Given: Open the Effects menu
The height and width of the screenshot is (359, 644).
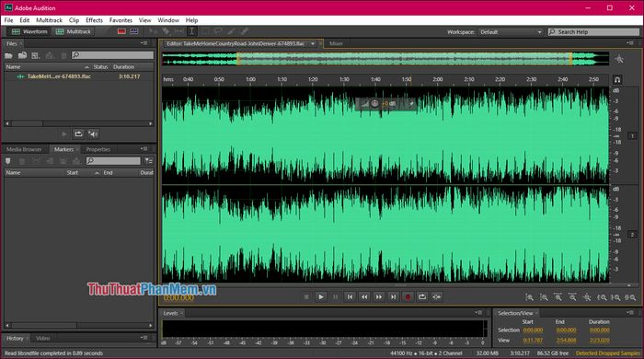Looking at the screenshot, I should (94, 20).
